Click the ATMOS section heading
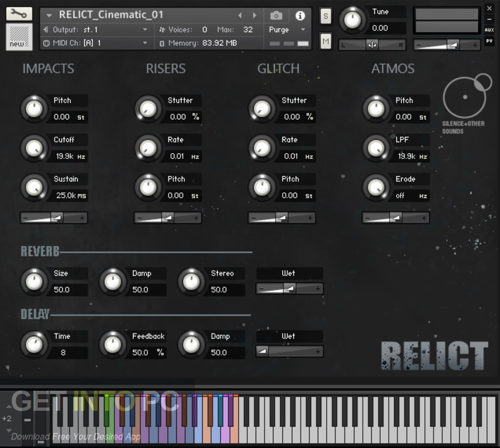 (393, 68)
